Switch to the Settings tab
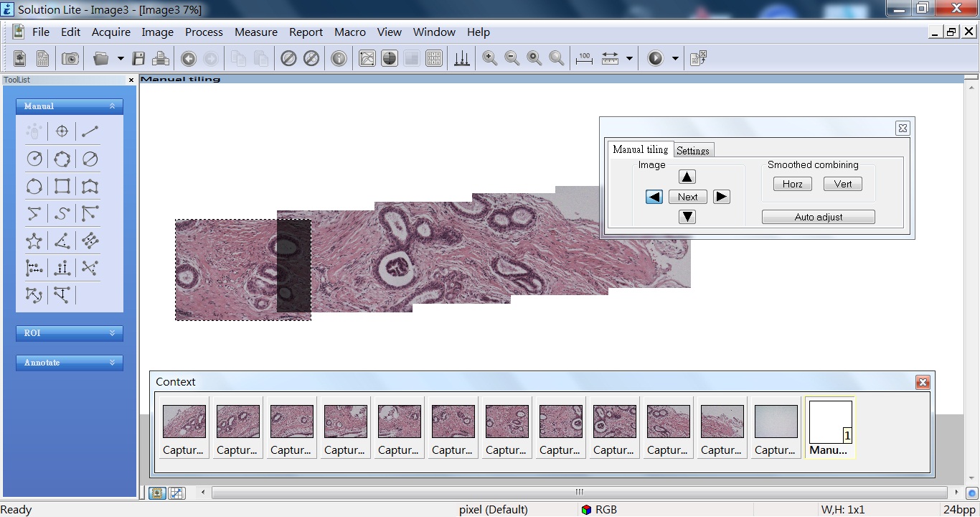Viewport: 980px width, 517px height. pos(693,150)
